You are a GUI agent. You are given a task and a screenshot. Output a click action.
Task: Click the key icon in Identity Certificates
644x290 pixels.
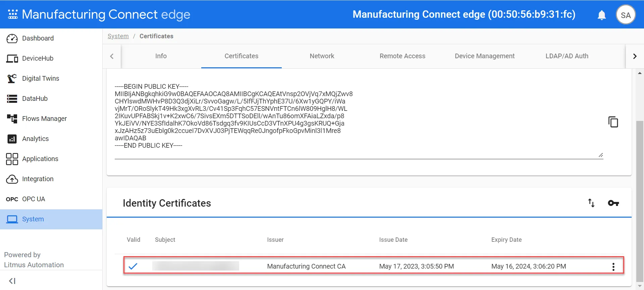click(x=613, y=203)
